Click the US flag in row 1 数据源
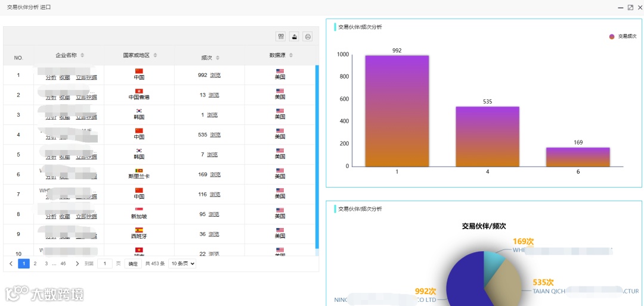 (x=280, y=71)
